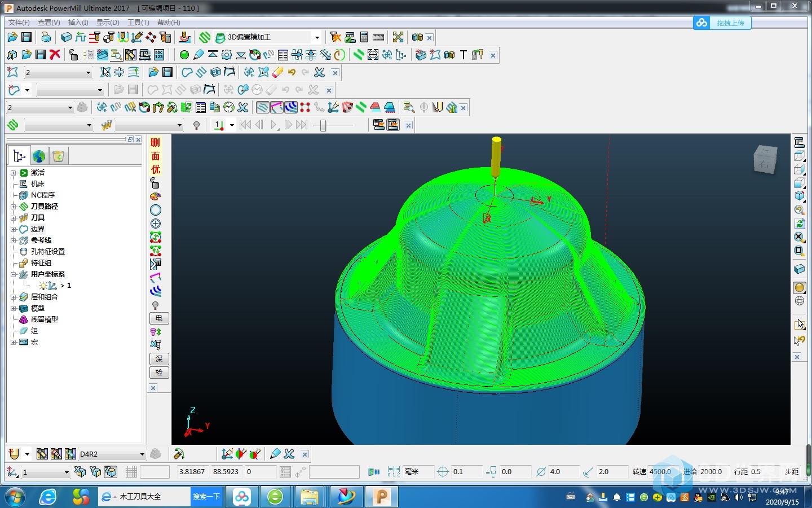Screen dimensions: 812x508
Task: Click the wireframe globe icon in right view toolbar
Action: (800, 301)
